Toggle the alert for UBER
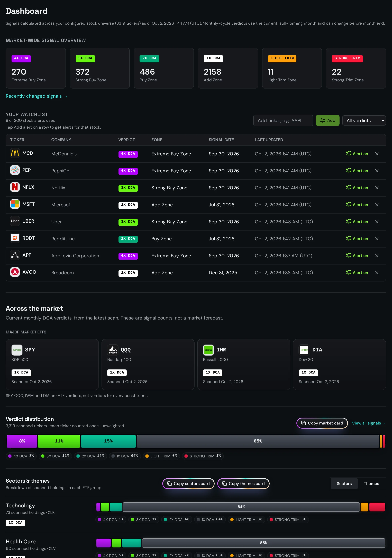This screenshot has width=392, height=558. pyautogui.click(x=357, y=222)
